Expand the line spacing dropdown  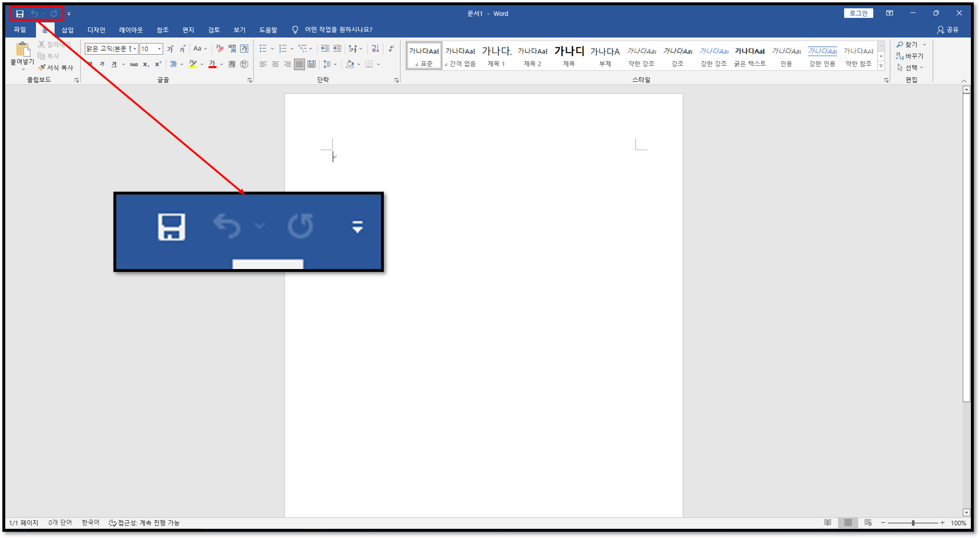point(335,64)
